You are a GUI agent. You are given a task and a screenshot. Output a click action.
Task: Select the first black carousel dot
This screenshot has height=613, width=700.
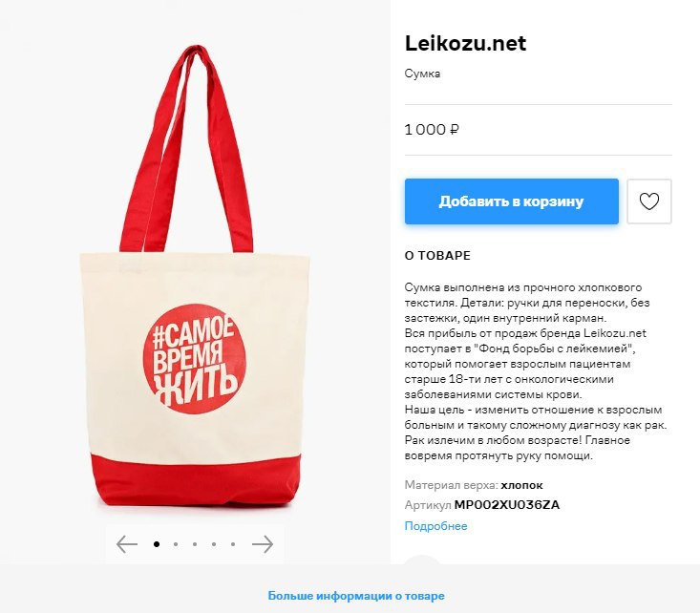pyautogui.click(x=157, y=544)
